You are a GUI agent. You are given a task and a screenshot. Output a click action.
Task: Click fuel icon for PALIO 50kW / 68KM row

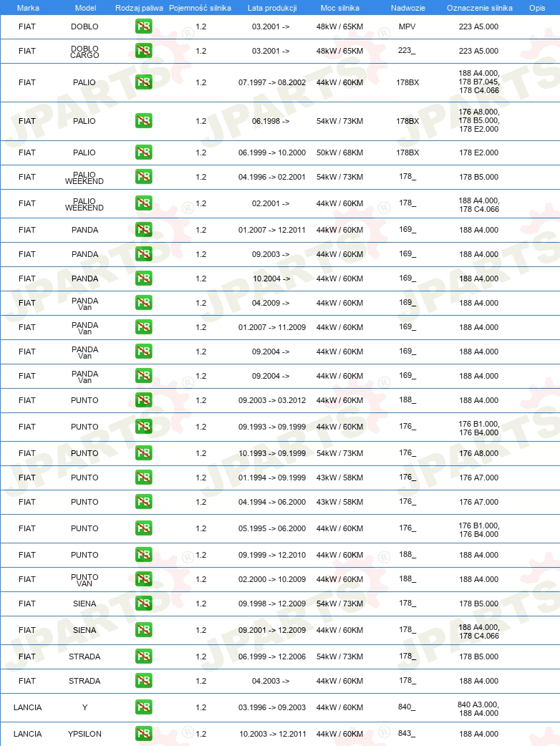click(x=144, y=152)
